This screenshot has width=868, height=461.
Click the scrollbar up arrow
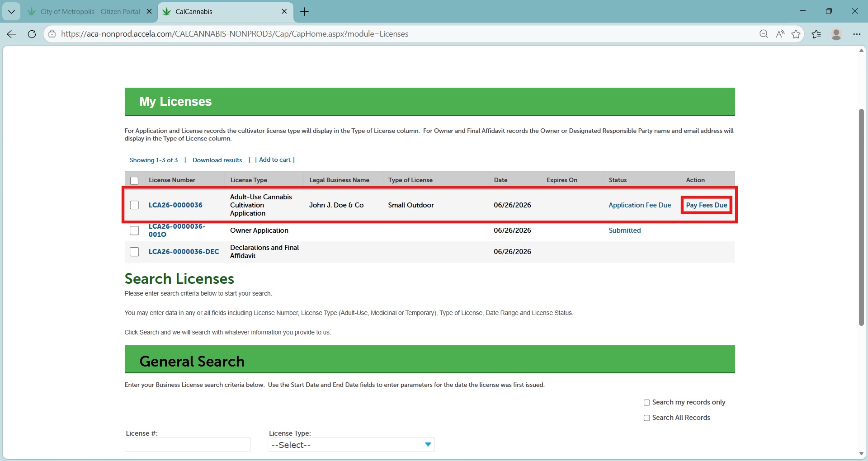(x=861, y=50)
